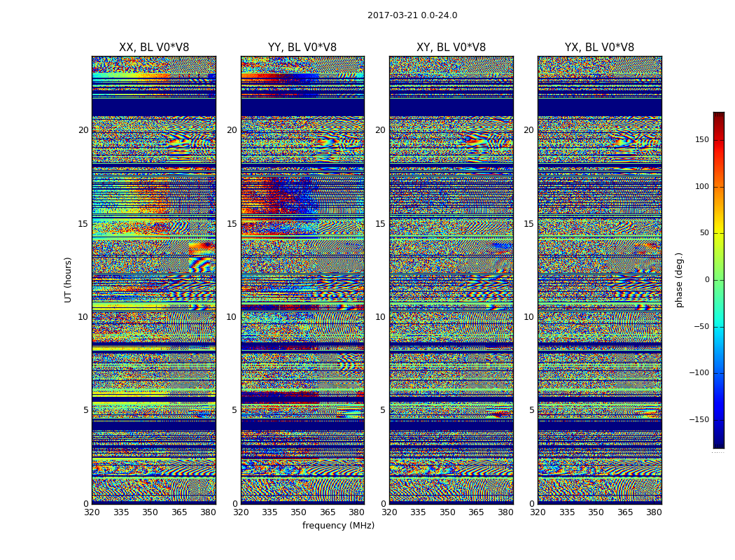Image resolution: width=735 pixels, height=560 pixels.
Task: Click the YY phase waterfall plot
Action: tap(302, 280)
